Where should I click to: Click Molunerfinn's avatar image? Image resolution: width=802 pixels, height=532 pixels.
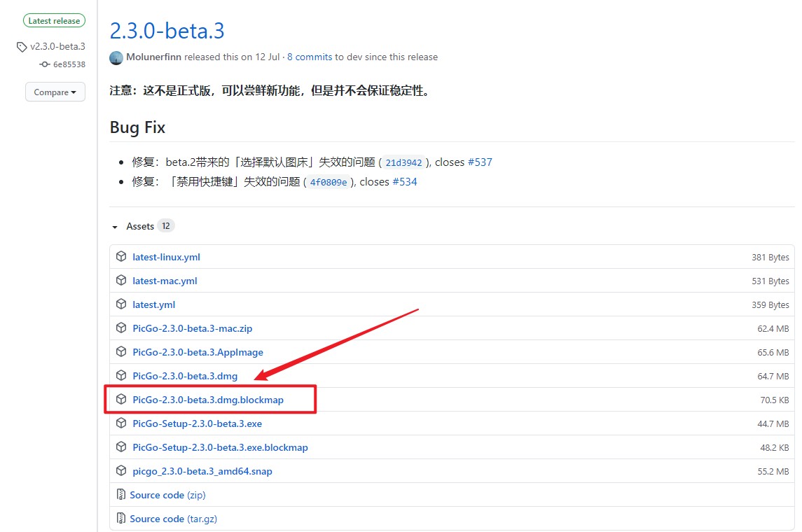pos(116,57)
